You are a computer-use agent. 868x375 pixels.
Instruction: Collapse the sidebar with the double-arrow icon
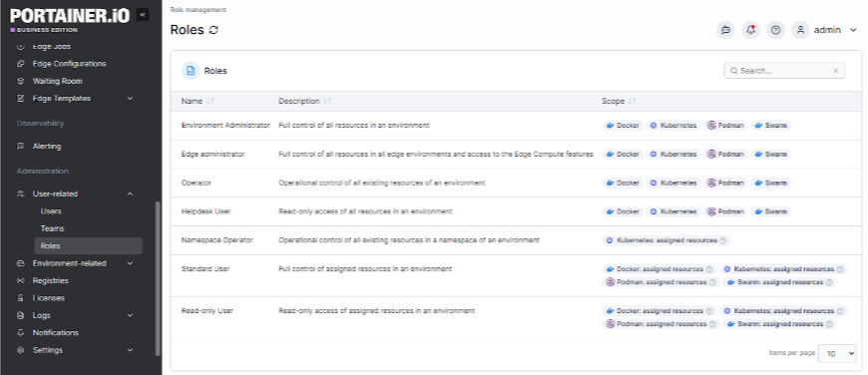pyautogui.click(x=143, y=15)
